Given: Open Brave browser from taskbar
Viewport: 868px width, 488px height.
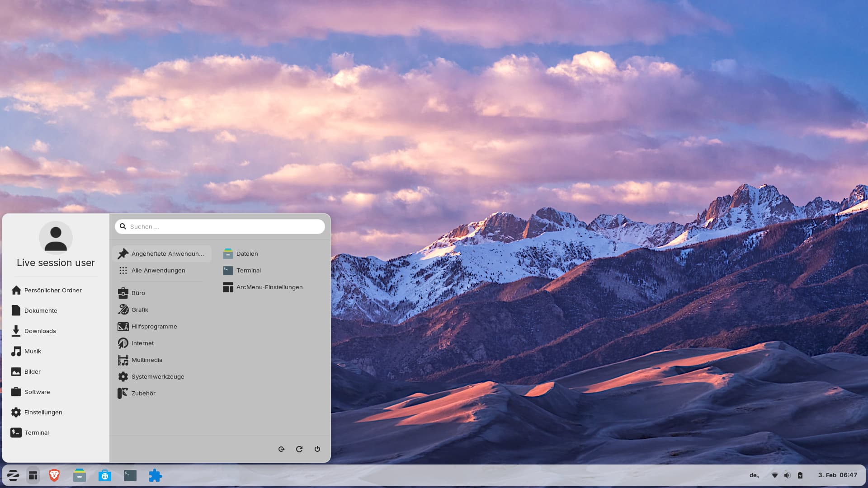Looking at the screenshot, I should [x=54, y=475].
